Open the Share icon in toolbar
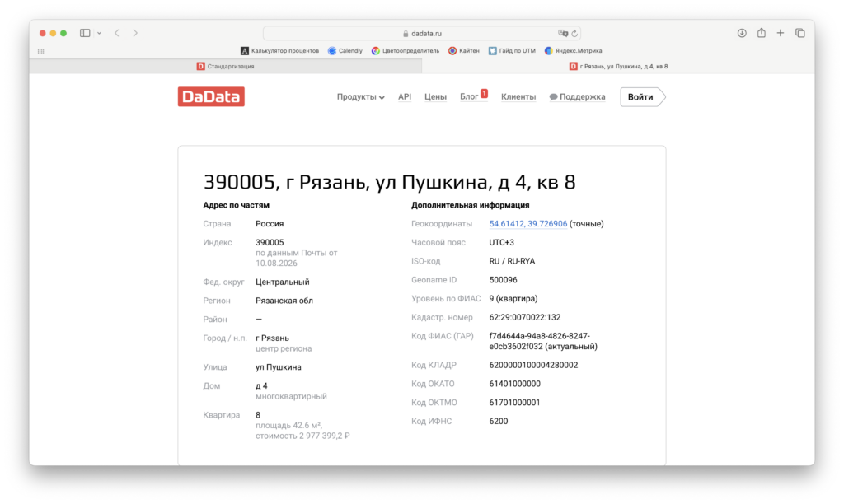844x504 pixels. 761,33
